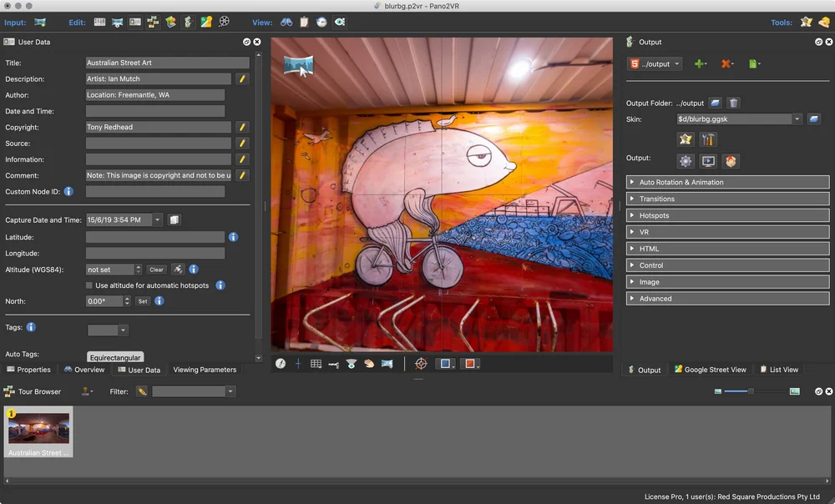Click the binoculars Overview icon in the View toolbar

pyautogui.click(x=286, y=23)
